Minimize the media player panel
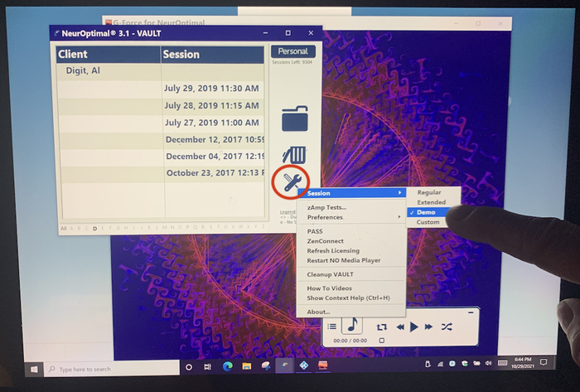Screen dimensions: 580x392 (x=471, y=312)
